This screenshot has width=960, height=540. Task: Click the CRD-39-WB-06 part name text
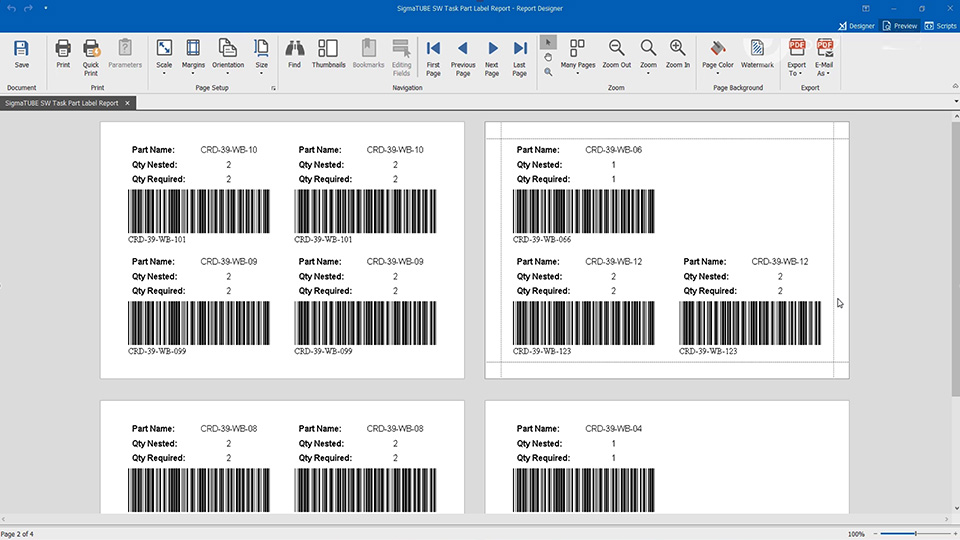pyautogui.click(x=613, y=149)
